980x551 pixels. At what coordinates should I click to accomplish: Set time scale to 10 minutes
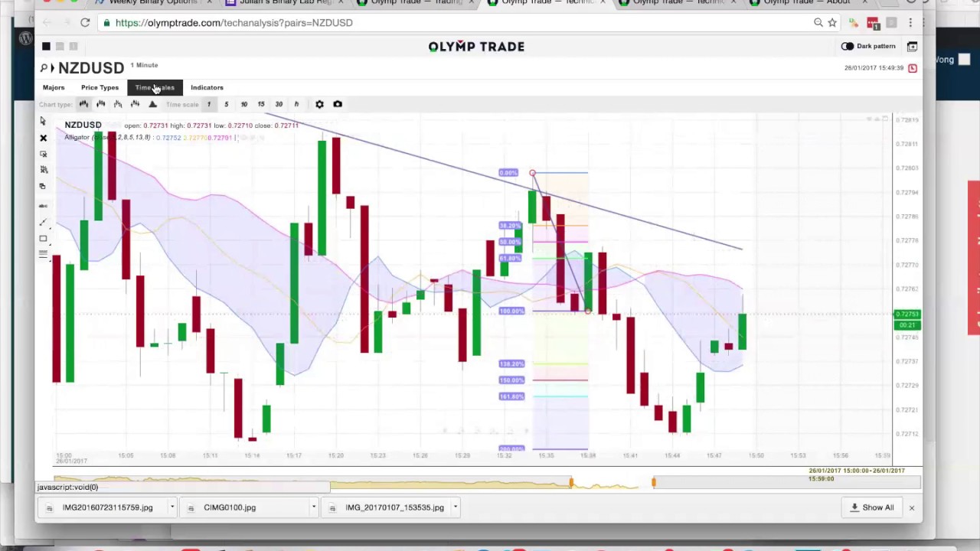pos(243,104)
